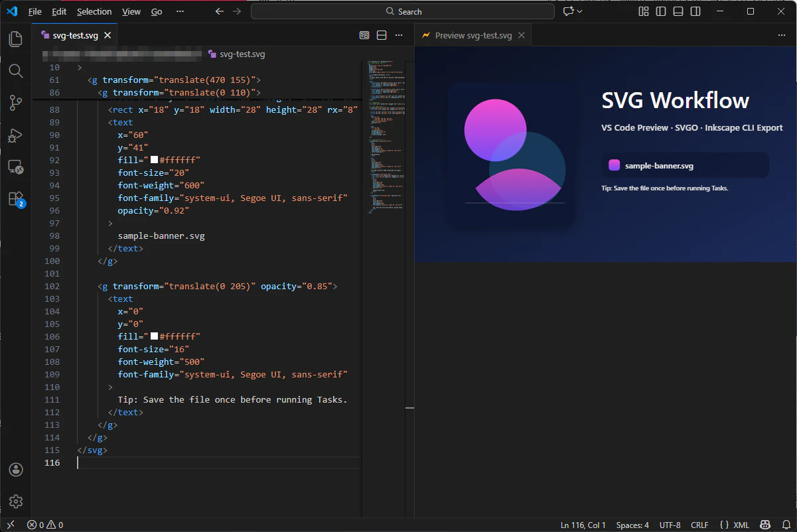The image size is (797, 532).
Task: Click the sticky line translate(470 155)
Action: pos(175,80)
